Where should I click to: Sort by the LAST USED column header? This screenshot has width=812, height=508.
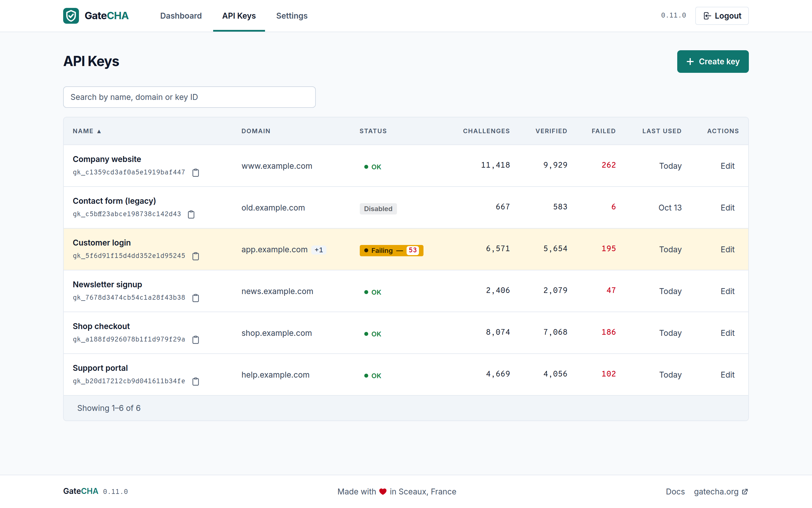point(662,131)
